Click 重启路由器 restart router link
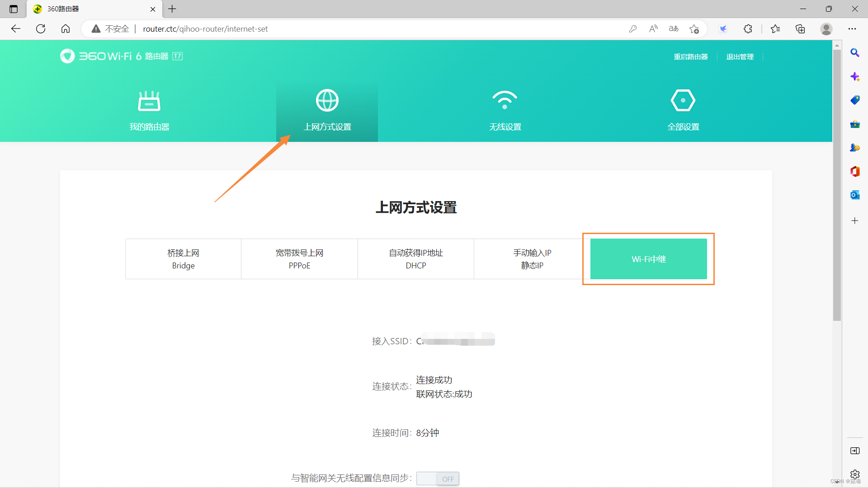 tap(690, 57)
